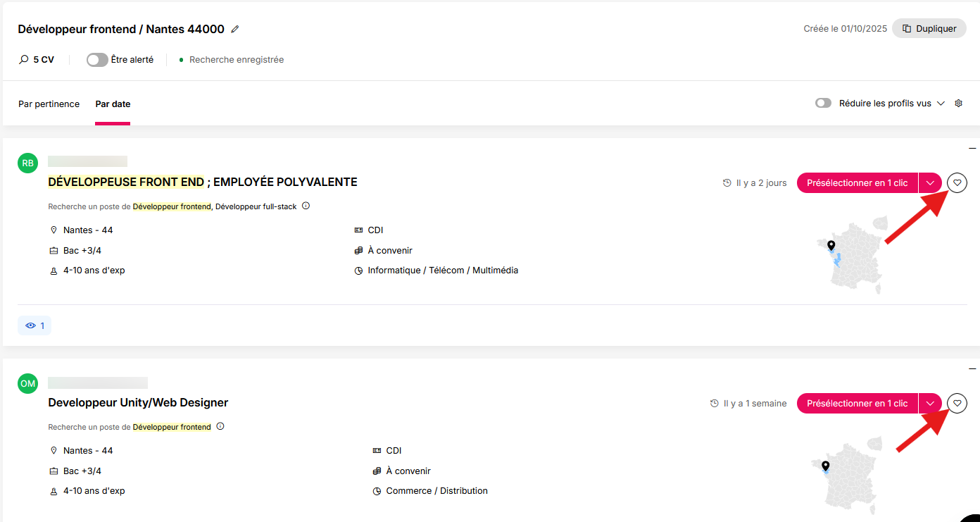Screen dimensions: 980x522
Task: Click the OM avatar circle
Action: [27, 384]
